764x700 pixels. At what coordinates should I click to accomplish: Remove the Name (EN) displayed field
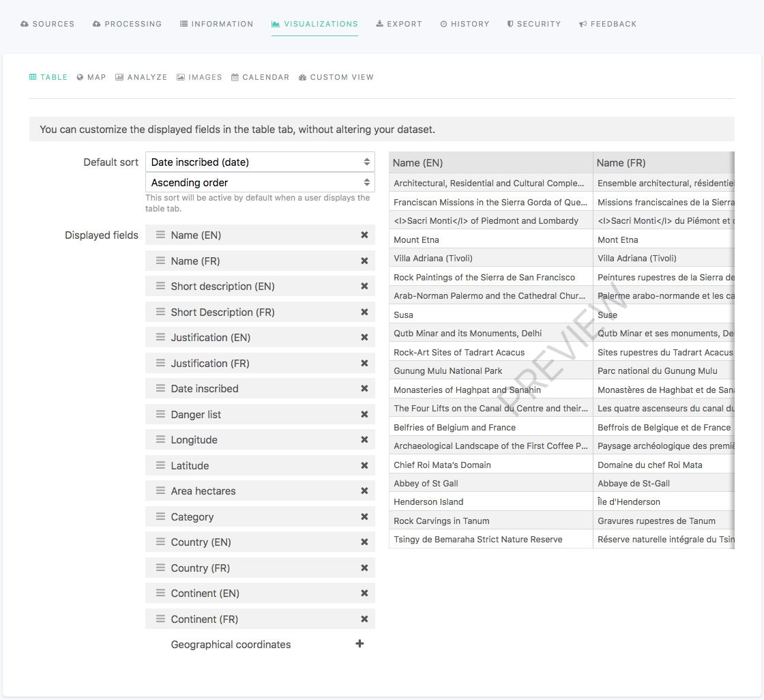(x=364, y=235)
